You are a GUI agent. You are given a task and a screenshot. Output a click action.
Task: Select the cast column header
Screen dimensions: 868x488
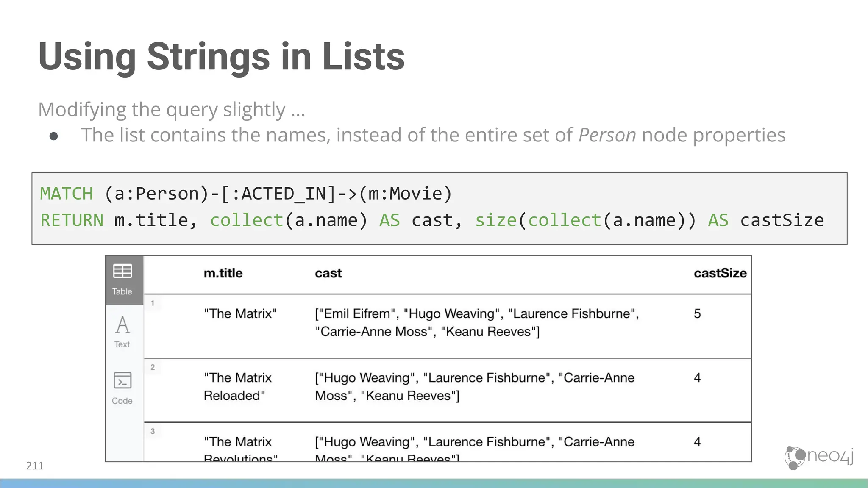click(x=328, y=273)
